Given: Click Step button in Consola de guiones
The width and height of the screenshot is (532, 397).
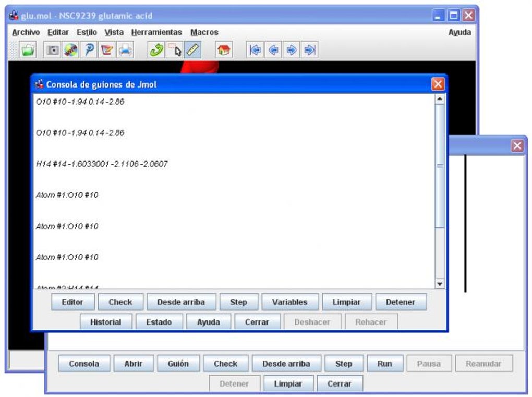Looking at the screenshot, I should tap(238, 302).
